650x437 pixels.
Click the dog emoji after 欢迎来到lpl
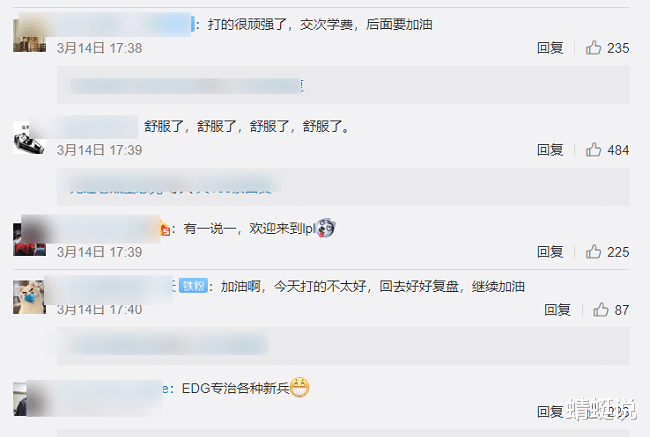tap(326, 228)
